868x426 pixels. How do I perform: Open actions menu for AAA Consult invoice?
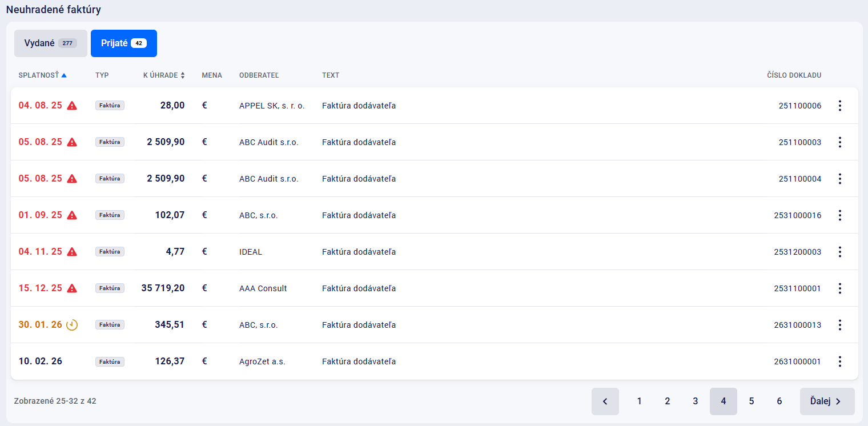pyautogui.click(x=839, y=288)
